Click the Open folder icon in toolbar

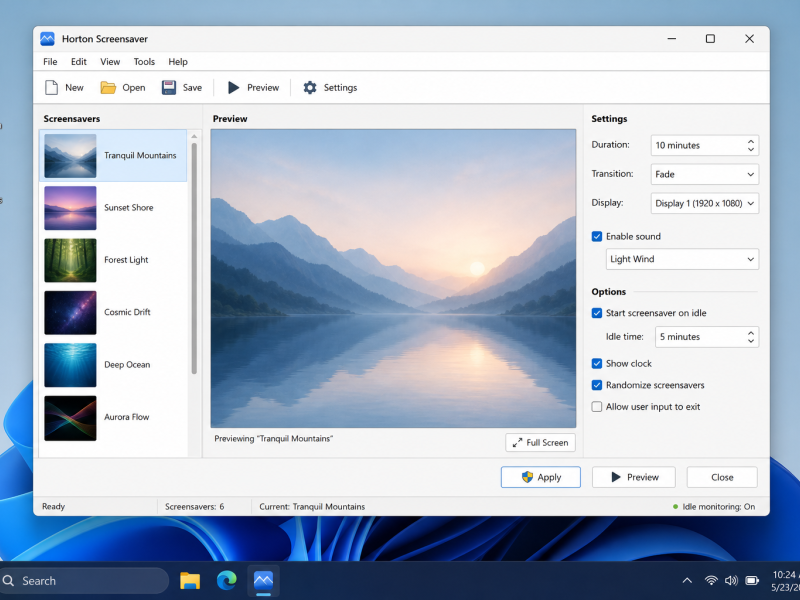click(108, 88)
